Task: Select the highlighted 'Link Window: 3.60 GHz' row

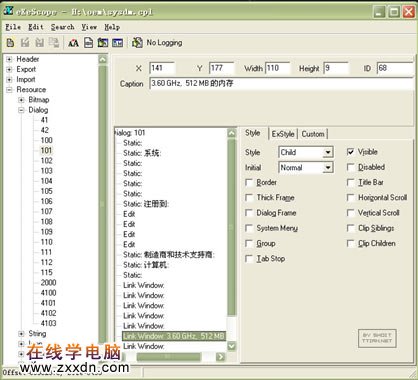Action: 174,336
